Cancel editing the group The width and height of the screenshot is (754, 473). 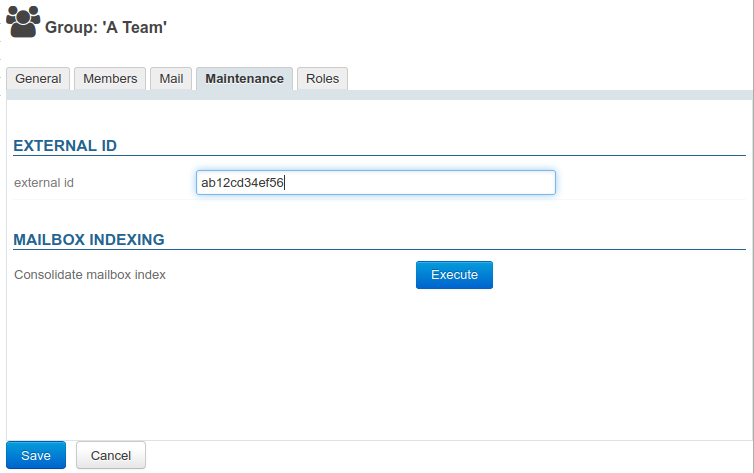pos(111,455)
